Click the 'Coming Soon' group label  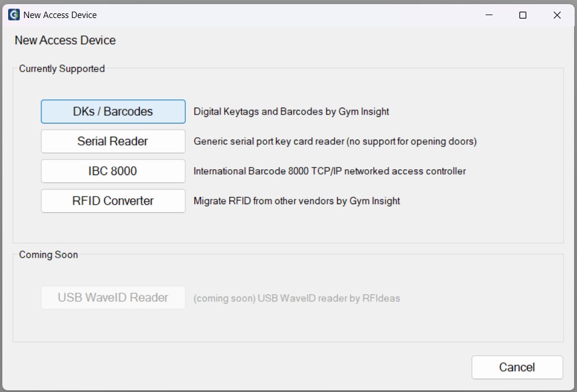[48, 255]
